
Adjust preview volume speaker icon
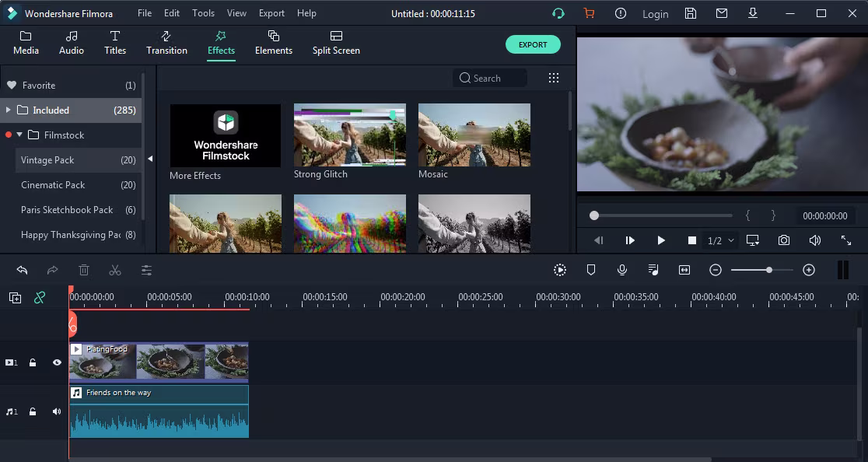[815, 240]
